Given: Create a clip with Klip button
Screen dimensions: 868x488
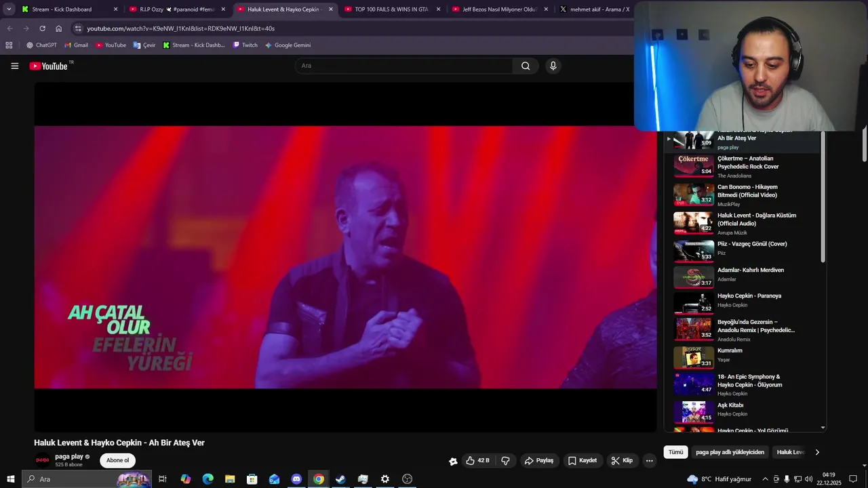Looking at the screenshot, I should pyautogui.click(x=622, y=460).
